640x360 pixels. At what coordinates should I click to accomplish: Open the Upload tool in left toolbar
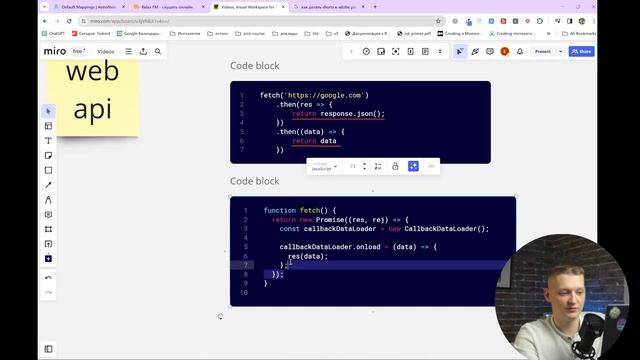pyautogui.click(x=49, y=244)
